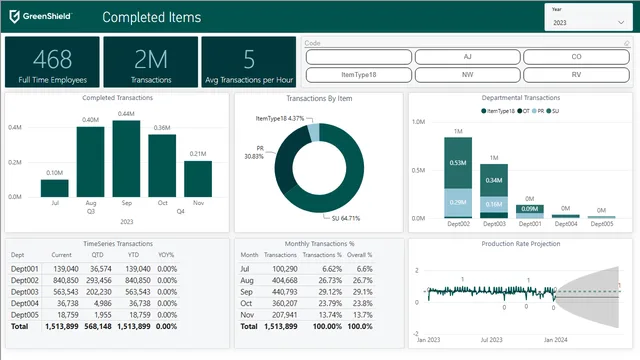Image resolution: width=640 pixels, height=360 pixels.
Task: Select the 468 Full Time Employees card
Action: [x=52, y=62]
